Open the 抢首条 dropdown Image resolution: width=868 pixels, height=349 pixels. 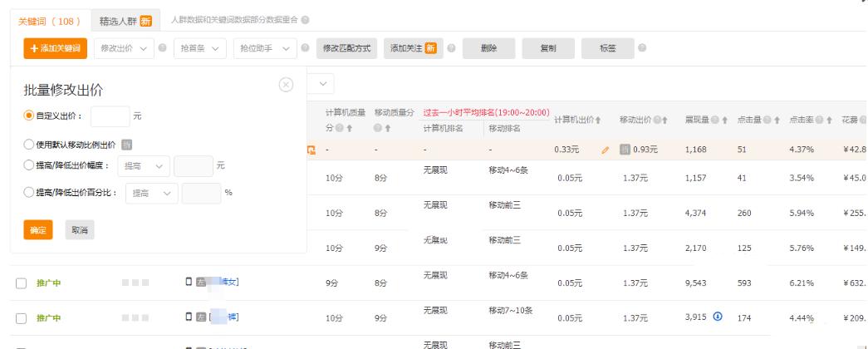pos(200,48)
